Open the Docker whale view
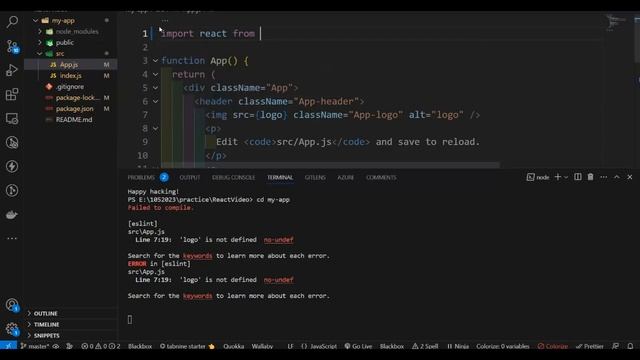640x360 pixels. tap(12, 214)
